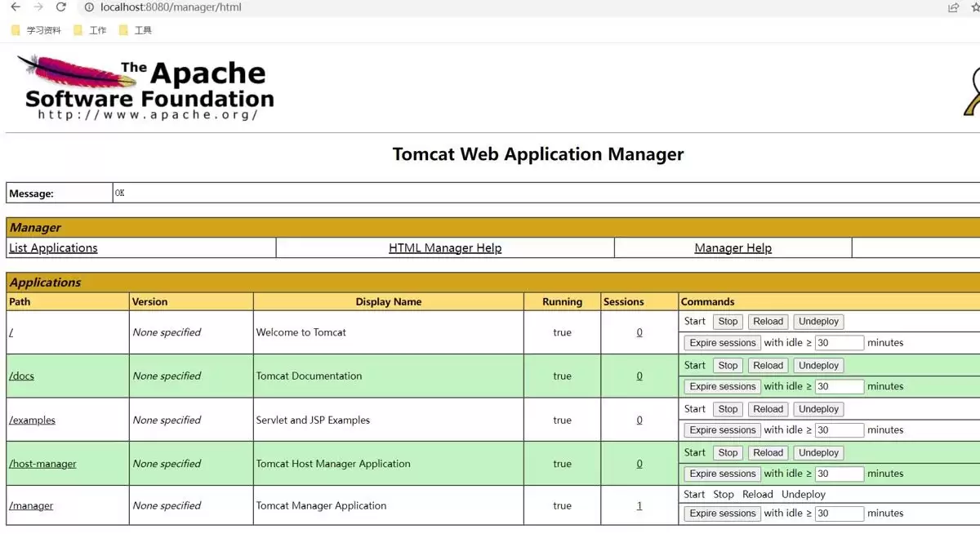Click the 'Tomcat Documentation' display name
Screen dimensions: 980x534
309,376
